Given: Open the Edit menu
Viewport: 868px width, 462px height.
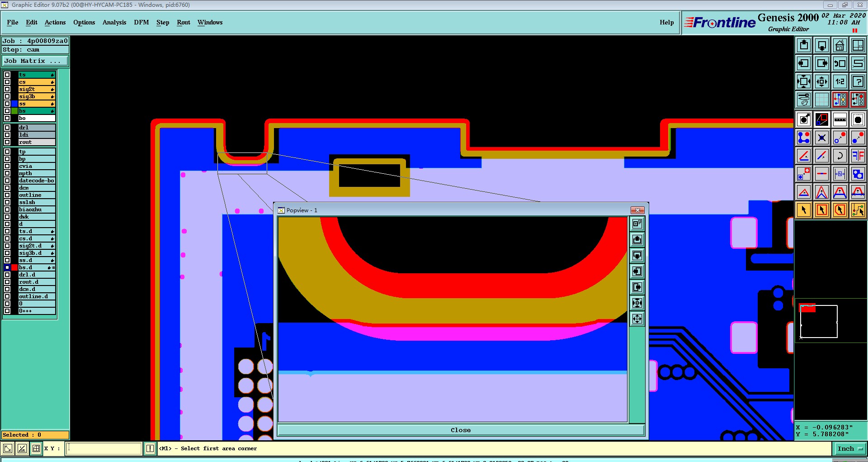Looking at the screenshot, I should click(x=32, y=22).
